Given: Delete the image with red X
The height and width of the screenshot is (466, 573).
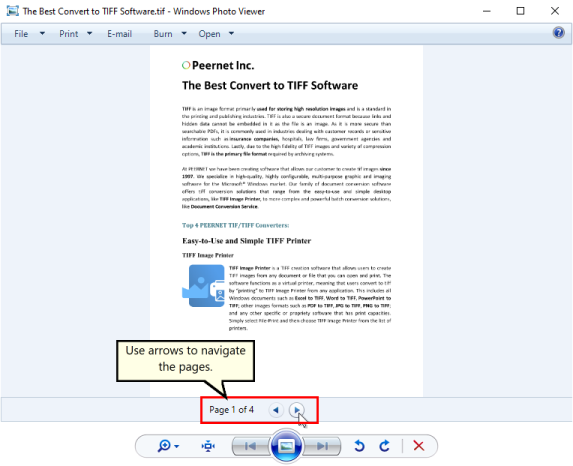Looking at the screenshot, I should click(x=418, y=446).
